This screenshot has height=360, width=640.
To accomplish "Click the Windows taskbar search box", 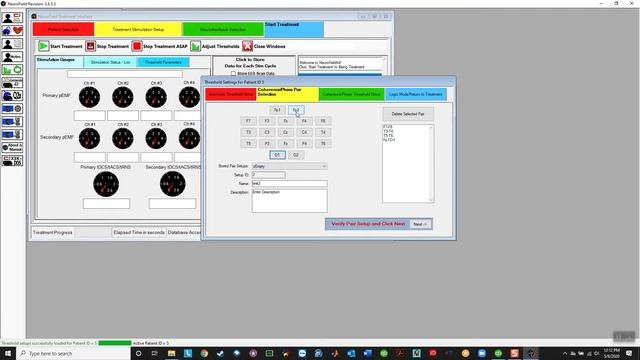I will tap(73, 353).
